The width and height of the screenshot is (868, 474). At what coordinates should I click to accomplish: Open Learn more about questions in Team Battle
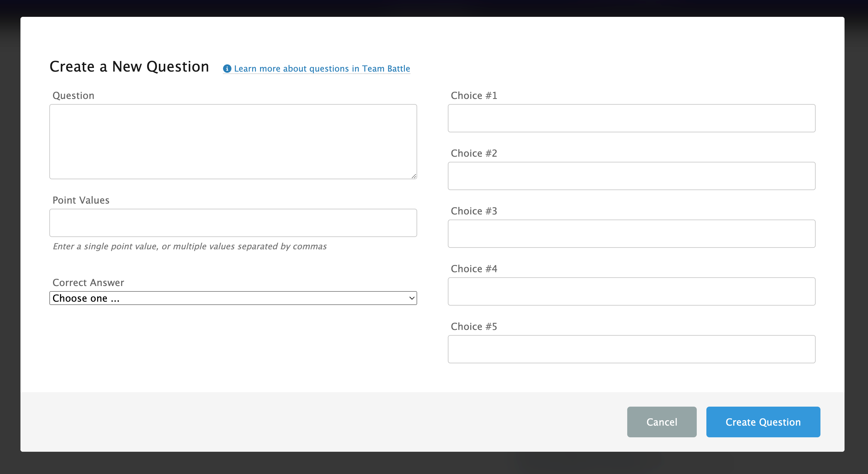click(x=322, y=69)
